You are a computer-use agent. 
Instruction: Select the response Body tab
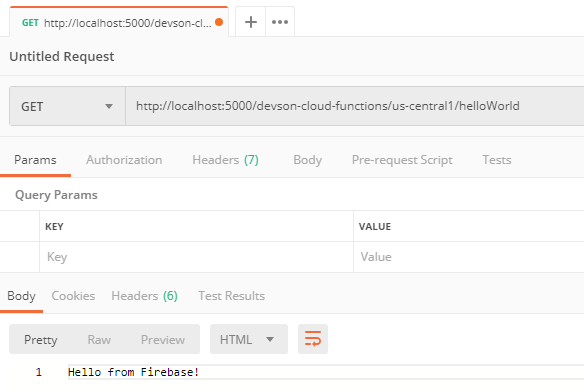point(22,296)
